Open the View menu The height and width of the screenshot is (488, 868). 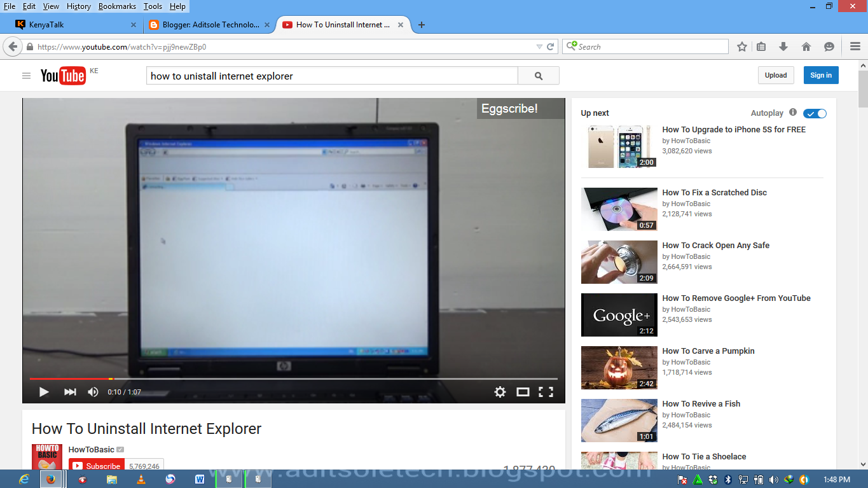[x=51, y=6]
